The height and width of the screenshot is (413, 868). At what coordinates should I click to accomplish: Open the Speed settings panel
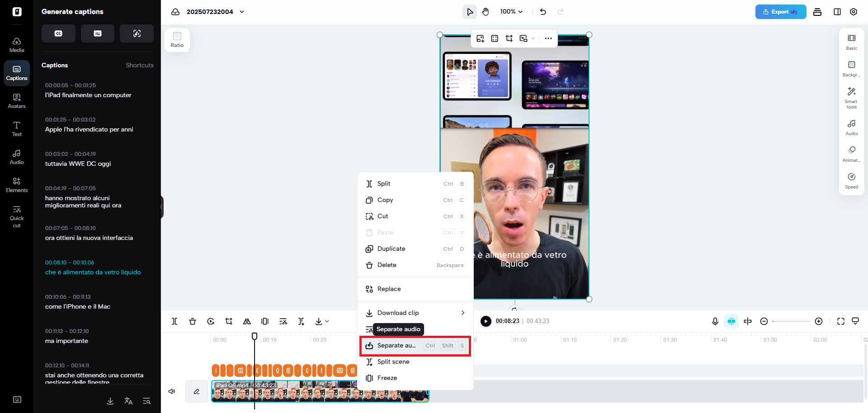852,180
